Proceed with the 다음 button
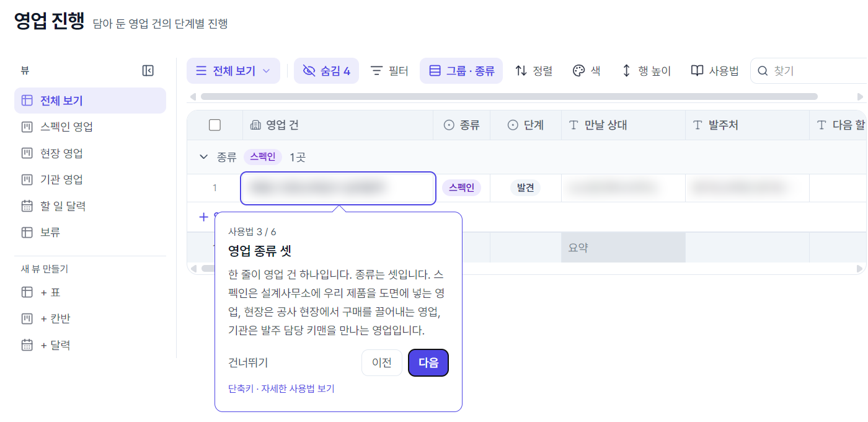The image size is (868, 422). coord(428,363)
